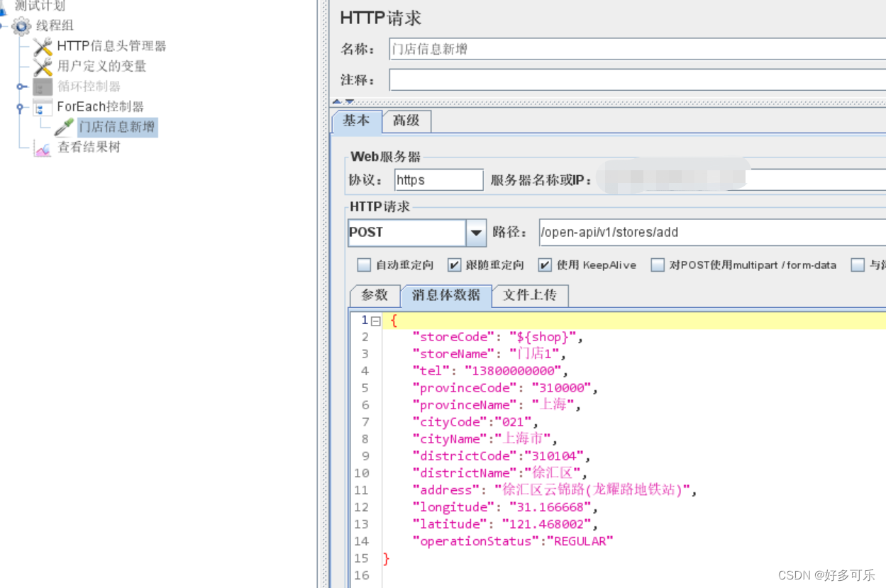Uncheck 使用 KeepAlive checkbox
886x588 pixels.
(x=545, y=265)
